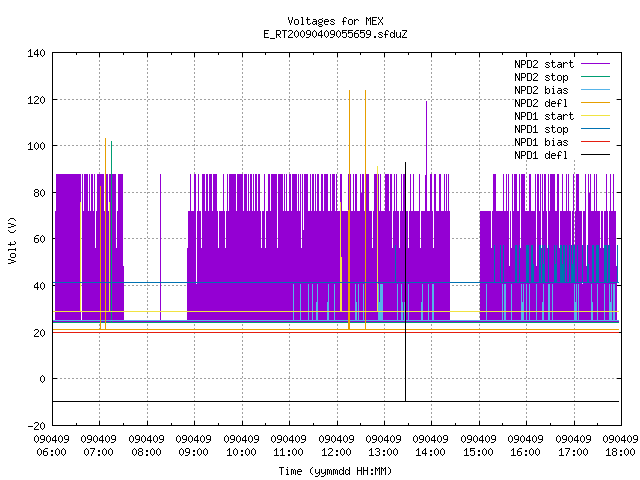Click the 11:00 time tick label

click(x=289, y=453)
